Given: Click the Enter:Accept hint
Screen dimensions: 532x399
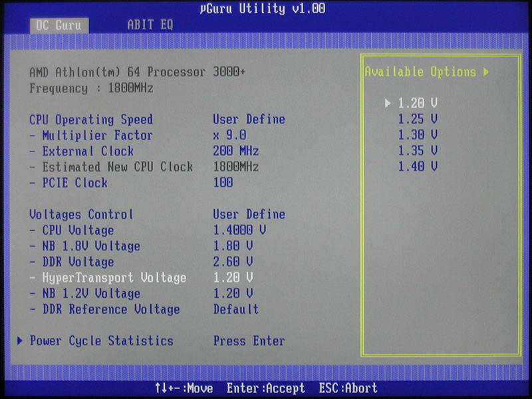Looking at the screenshot, I should (265, 388).
